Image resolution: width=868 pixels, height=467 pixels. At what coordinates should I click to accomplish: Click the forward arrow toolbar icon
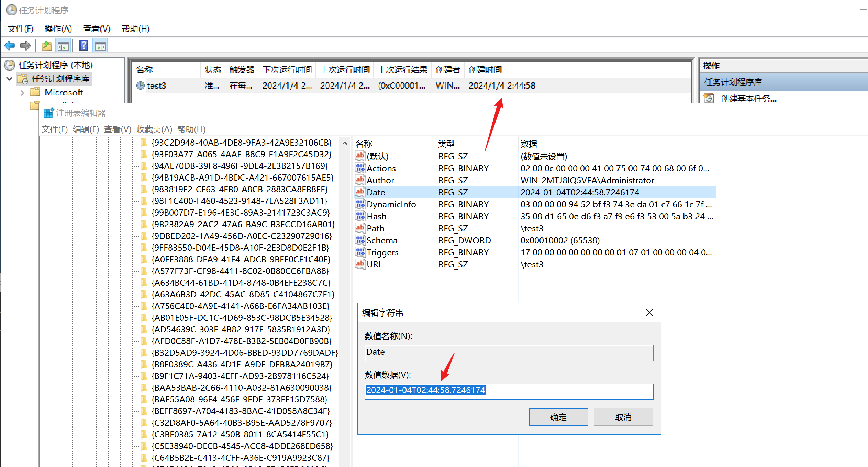(25, 46)
